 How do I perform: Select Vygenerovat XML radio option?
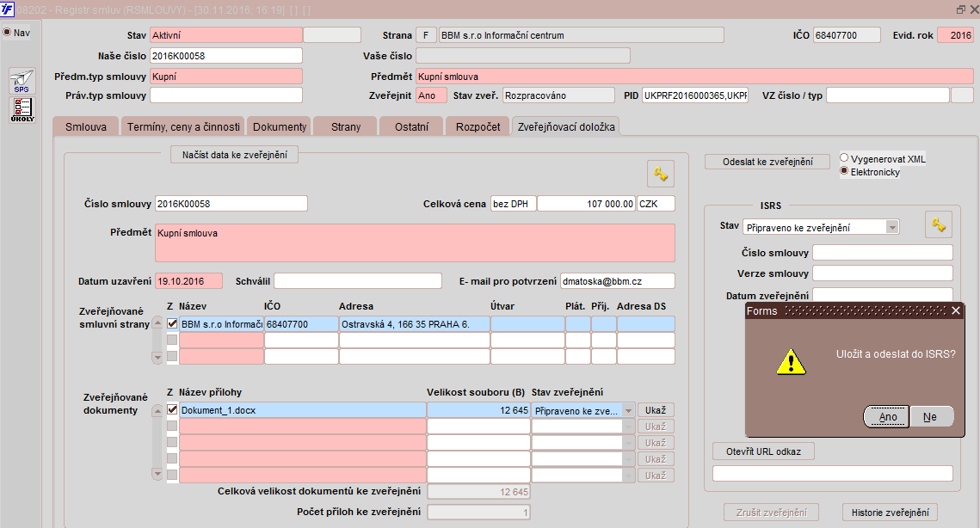(844, 158)
